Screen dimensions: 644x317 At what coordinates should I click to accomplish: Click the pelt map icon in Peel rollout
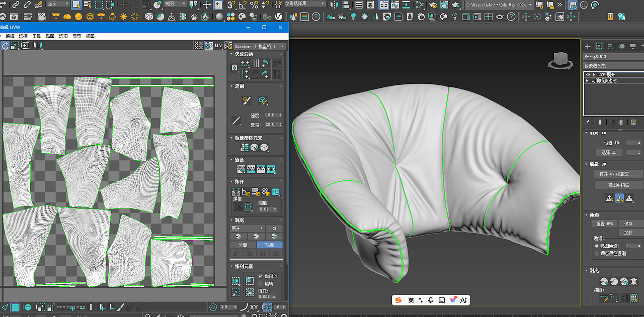click(634, 282)
